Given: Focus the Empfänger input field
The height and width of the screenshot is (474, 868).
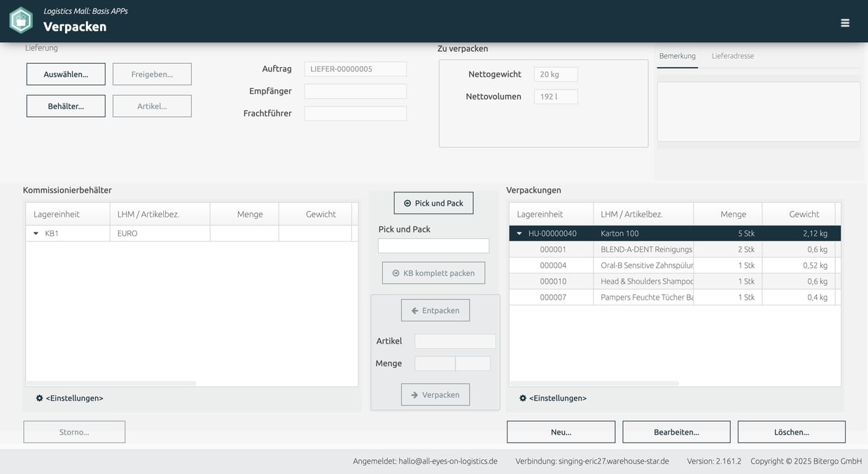Looking at the screenshot, I should click(x=356, y=91).
